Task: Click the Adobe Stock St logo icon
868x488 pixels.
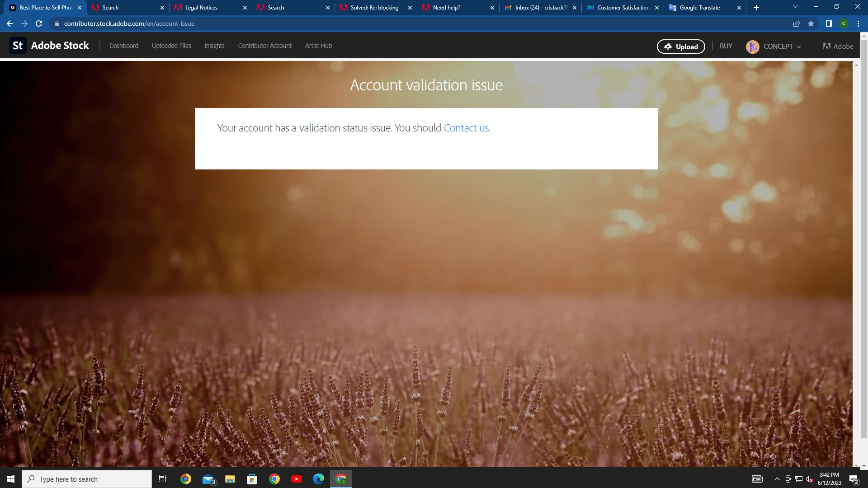Action: tap(18, 46)
